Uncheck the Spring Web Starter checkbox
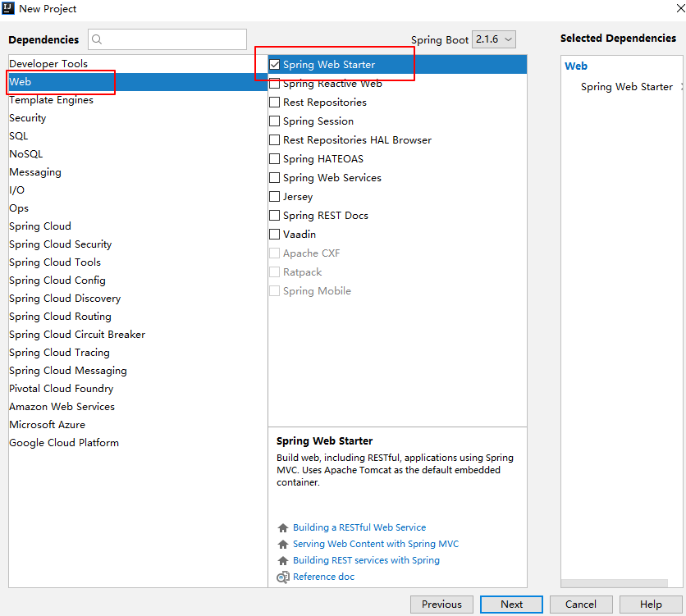The image size is (686, 616). point(274,65)
